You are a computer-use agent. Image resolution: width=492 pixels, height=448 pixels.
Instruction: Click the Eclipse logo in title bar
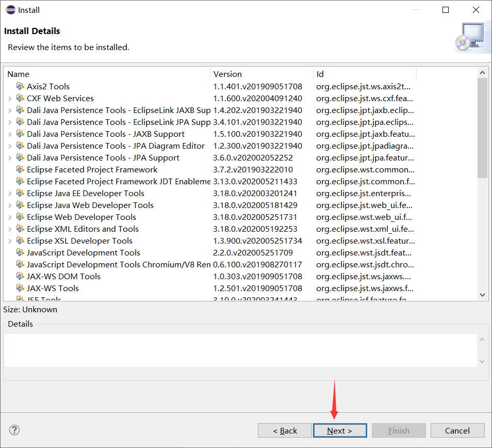[x=11, y=10]
